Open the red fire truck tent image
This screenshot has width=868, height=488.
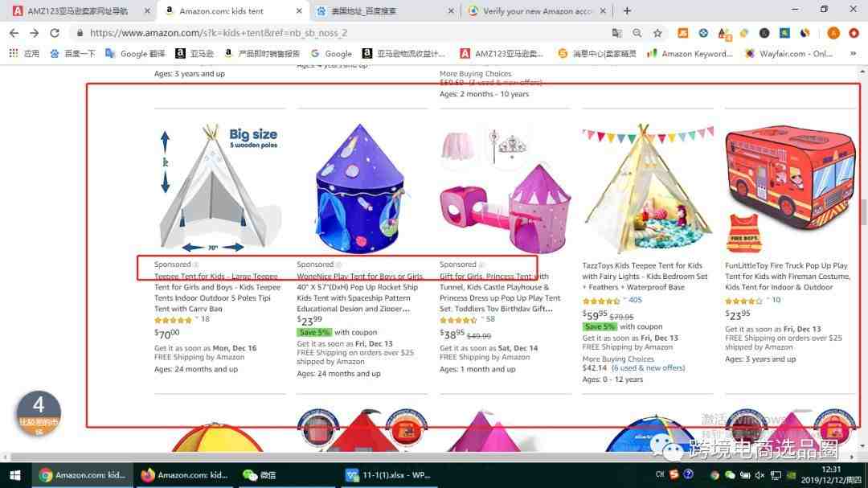point(789,187)
